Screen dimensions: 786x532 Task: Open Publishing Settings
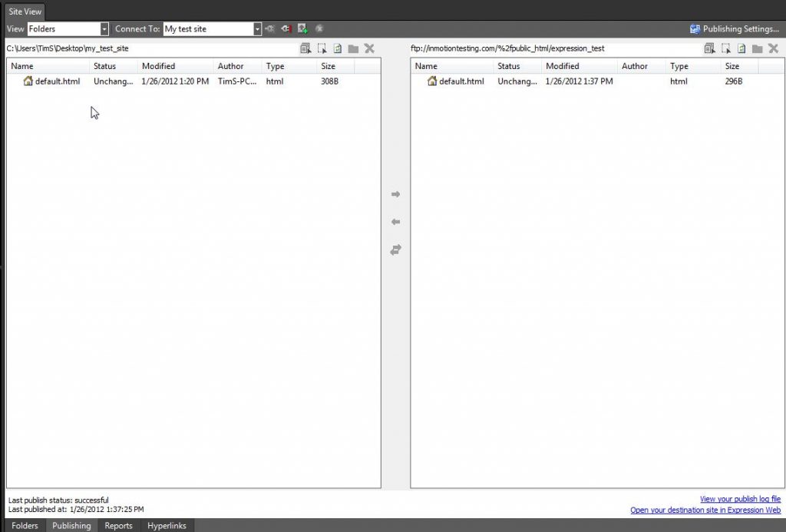pos(735,28)
